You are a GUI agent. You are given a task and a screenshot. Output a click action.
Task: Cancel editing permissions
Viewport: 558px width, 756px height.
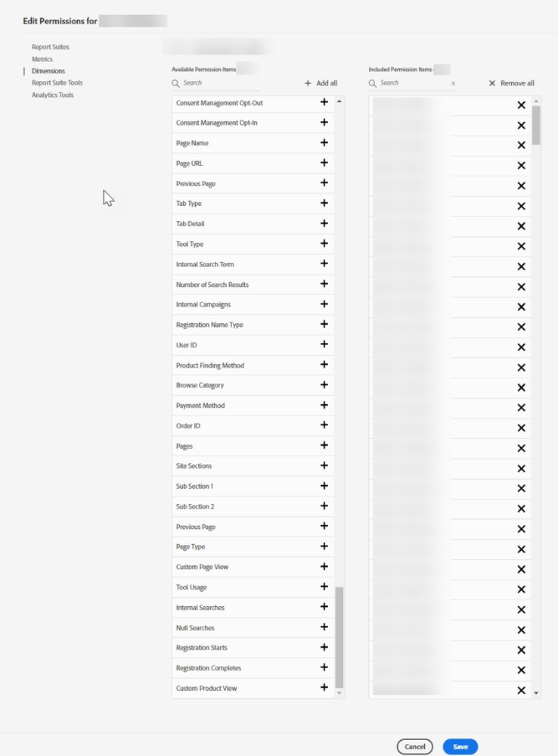coord(414,746)
